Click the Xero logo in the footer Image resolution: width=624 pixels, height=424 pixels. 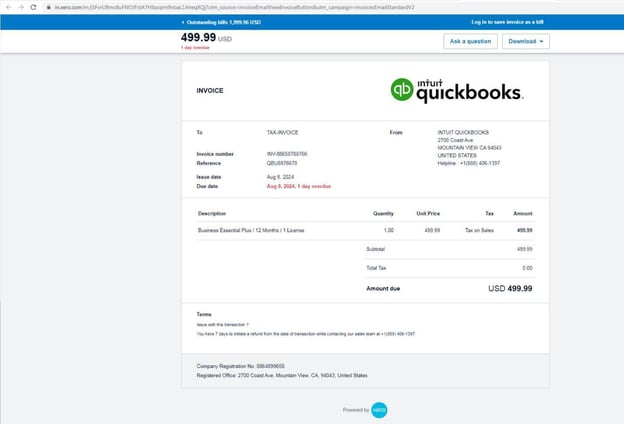coord(379,410)
